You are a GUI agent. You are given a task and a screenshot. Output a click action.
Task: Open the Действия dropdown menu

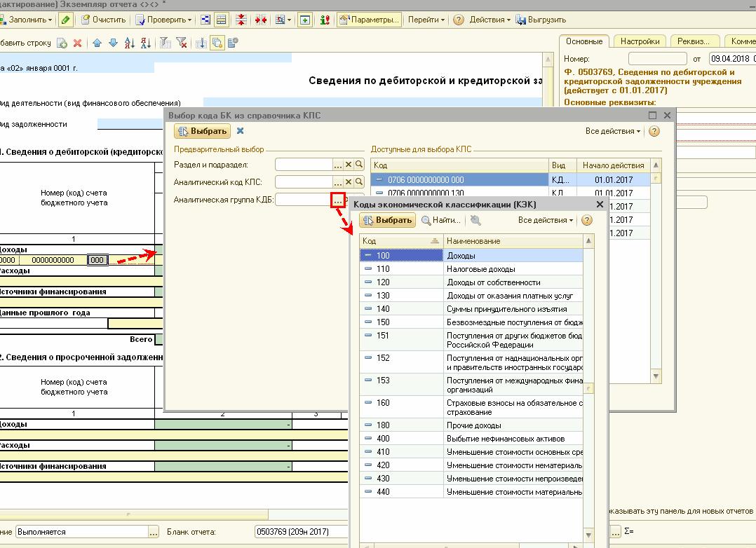tap(490, 20)
